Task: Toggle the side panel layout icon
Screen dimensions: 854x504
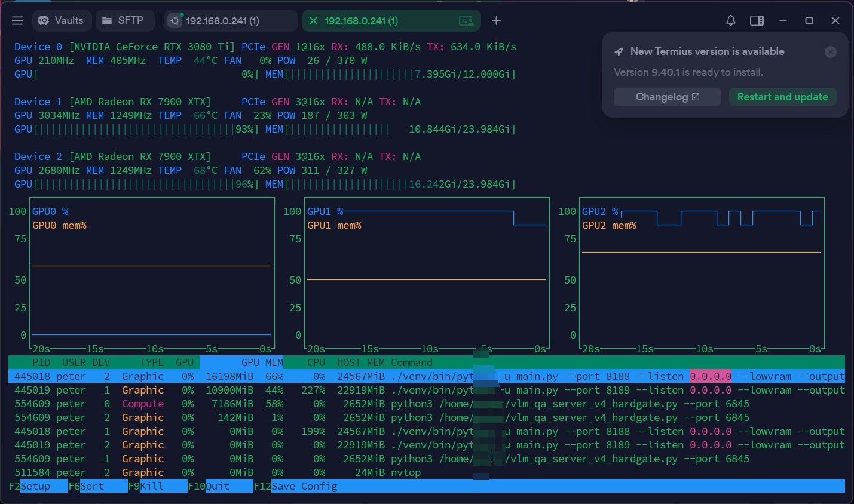Action: click(757, 21)
